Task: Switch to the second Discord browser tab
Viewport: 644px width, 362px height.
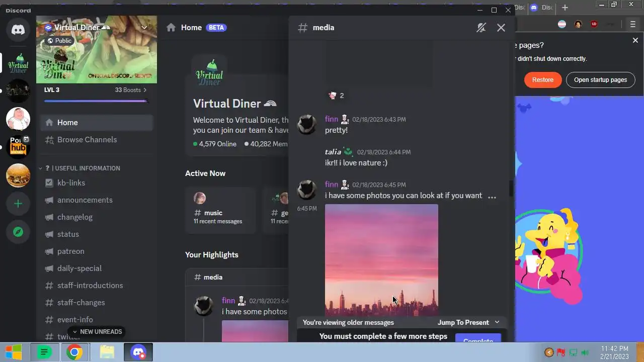Action: pos(541,8)
